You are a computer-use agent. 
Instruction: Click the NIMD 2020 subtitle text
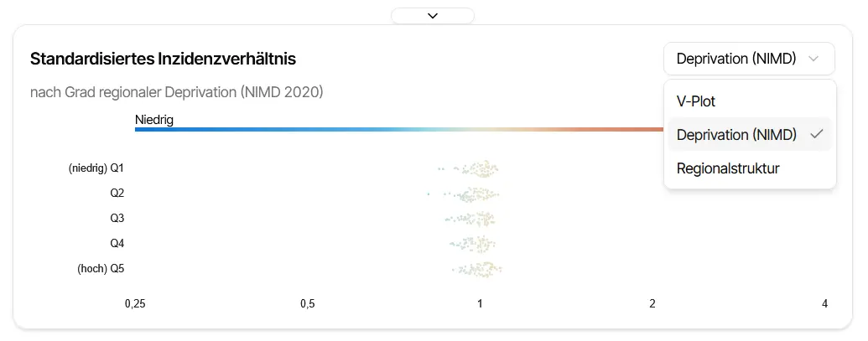point(176,91)
